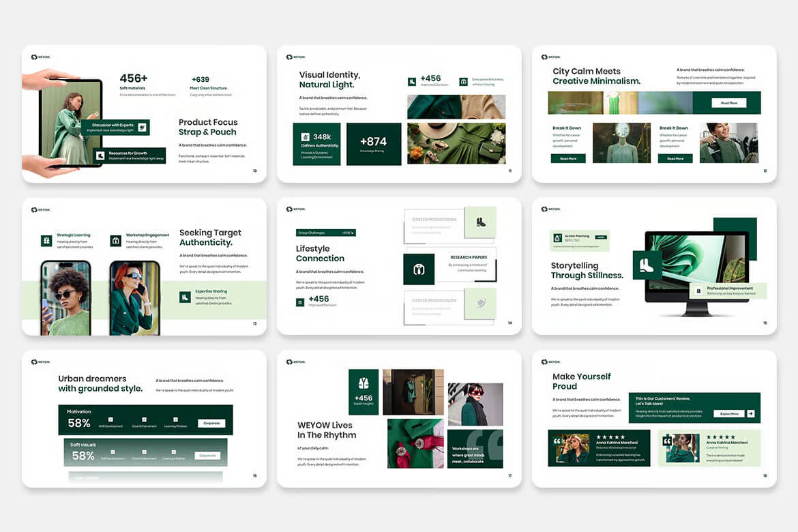Click the gift icon next to Strategic Learning
This screenshot has height=532, width=798.
click(46, 241)
